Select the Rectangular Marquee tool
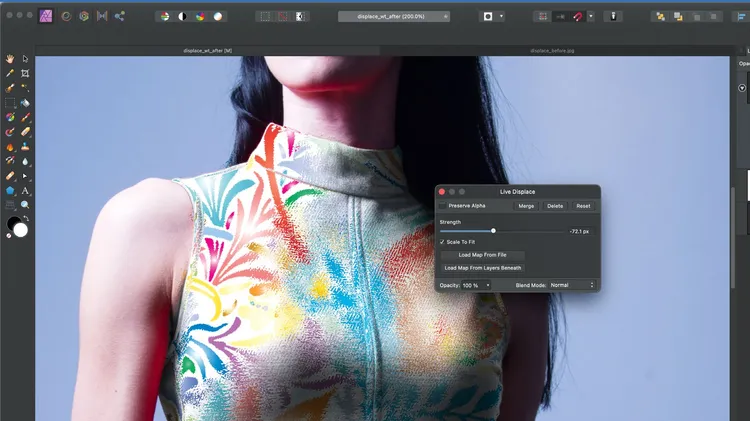Screen dimensions: 750x421 point(10,103)
